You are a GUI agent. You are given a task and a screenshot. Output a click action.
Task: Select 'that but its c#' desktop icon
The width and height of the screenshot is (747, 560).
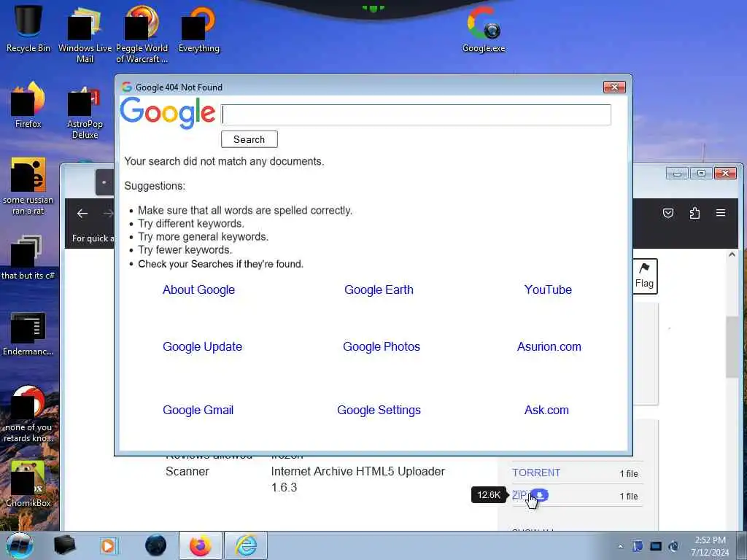28,257
